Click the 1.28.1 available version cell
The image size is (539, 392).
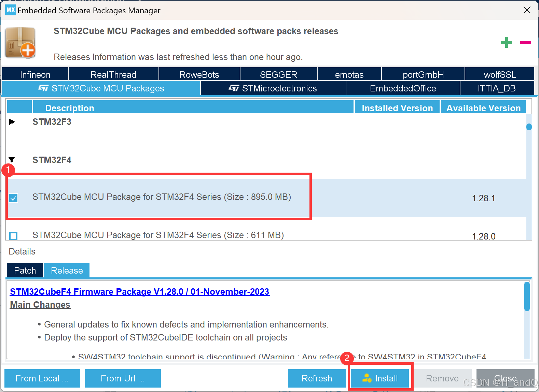pyautogui.click(x=484, y=198)
